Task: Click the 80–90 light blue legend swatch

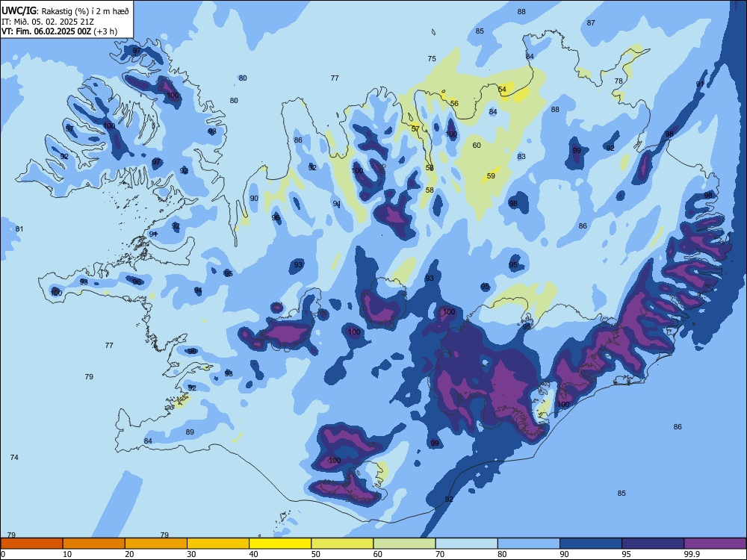Action: [x=529, y=544]
